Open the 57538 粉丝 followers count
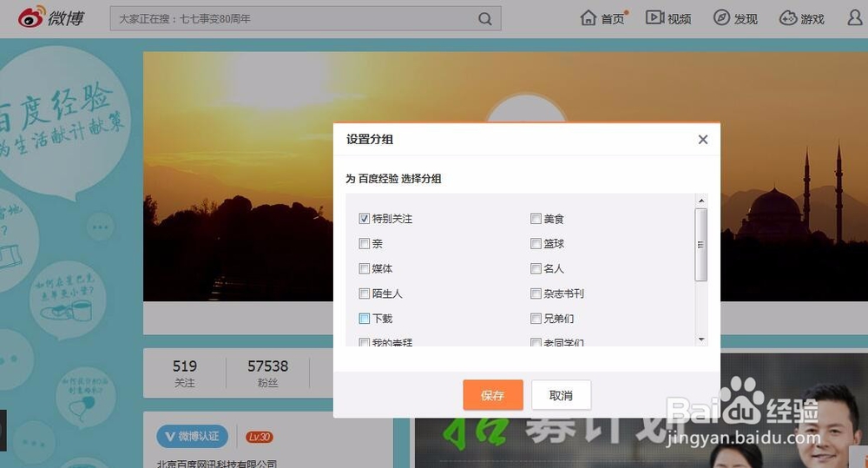 267,373
